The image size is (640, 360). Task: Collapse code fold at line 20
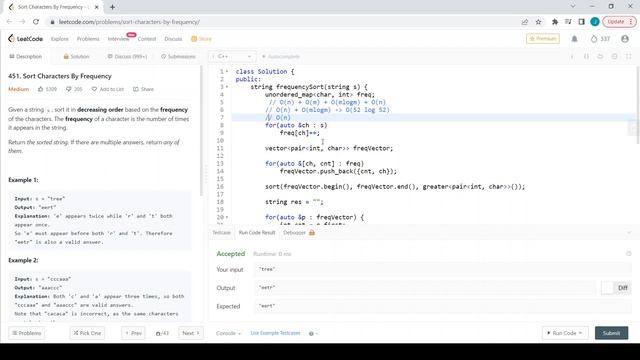click(227, 217)
